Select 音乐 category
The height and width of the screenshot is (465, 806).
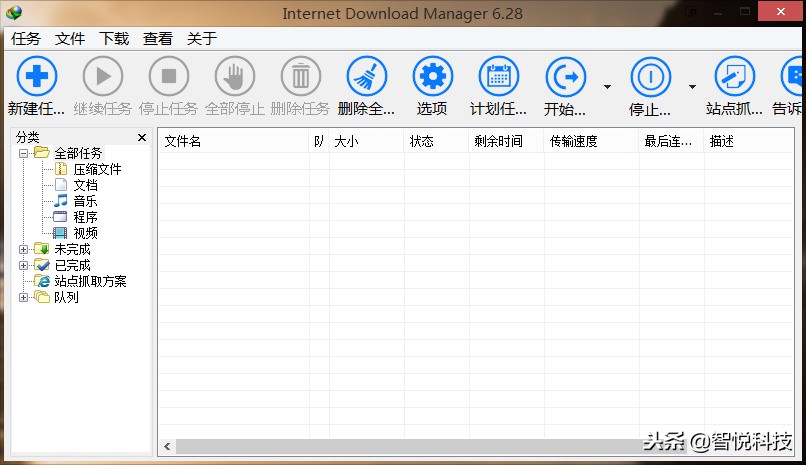pyautogui.click(x=85, y=201)
